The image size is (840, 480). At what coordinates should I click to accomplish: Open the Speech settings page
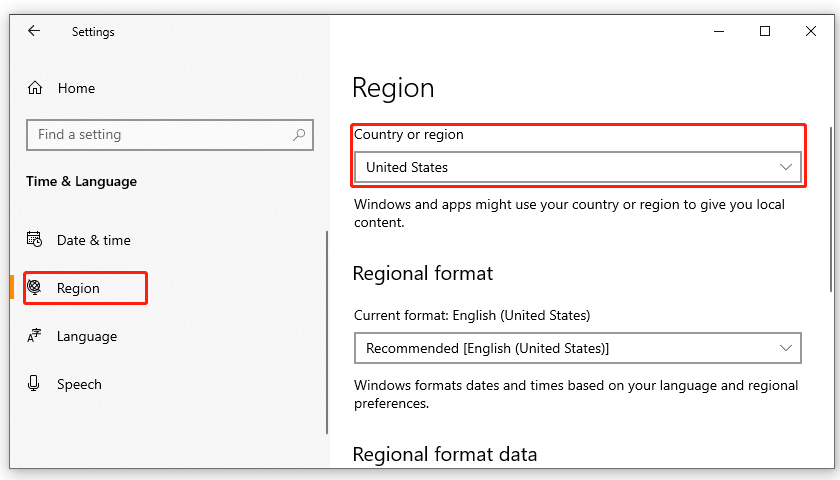click(79, 384)
